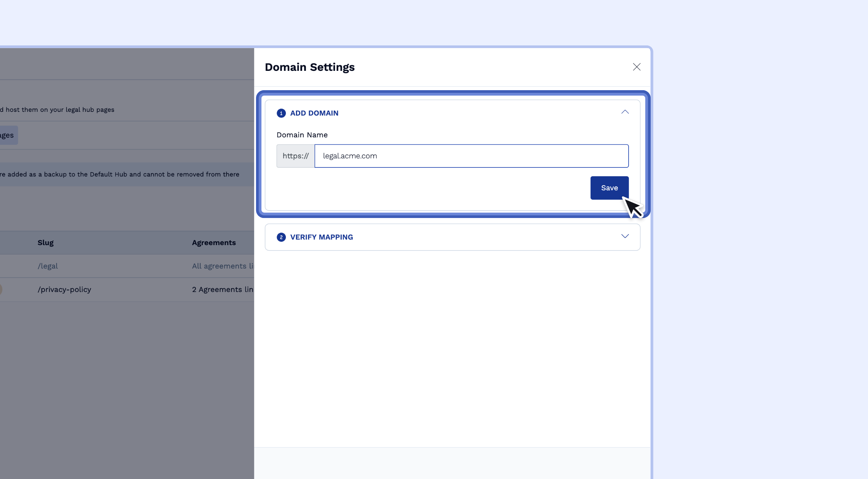The image size is (868, 479).
Task: Click the ADD DOMAIN heading
Action: 314,113
